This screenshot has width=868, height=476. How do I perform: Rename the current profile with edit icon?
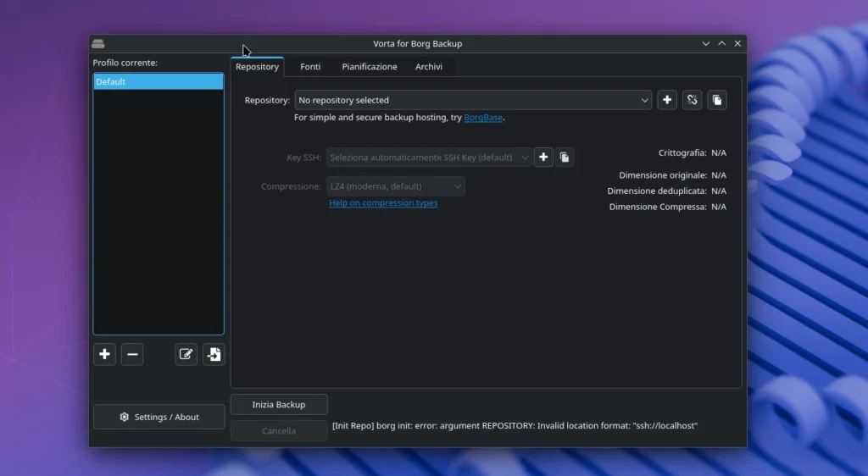pos(186,354)
